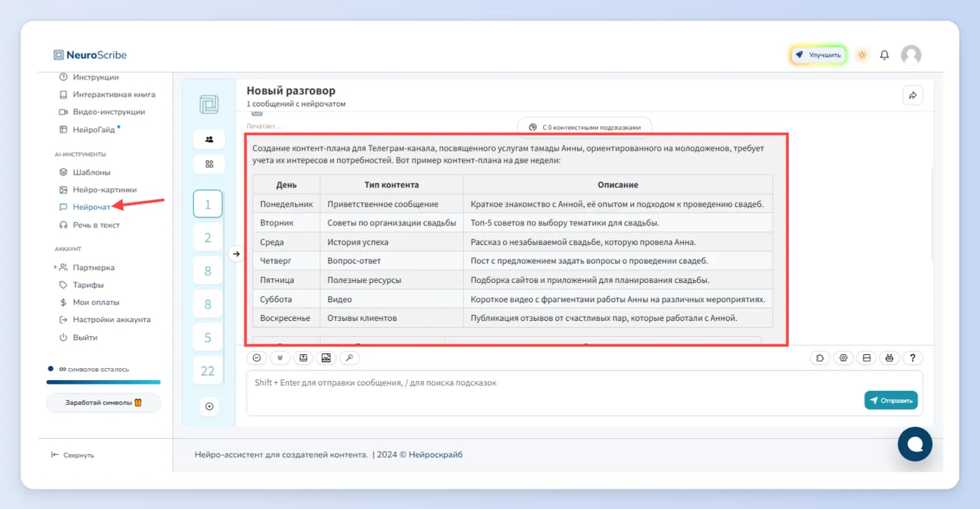The width and height of the screenshot is (980, 509).
Task: Click the grid apps icon in the chat list
Action: [x=209, y=164]
